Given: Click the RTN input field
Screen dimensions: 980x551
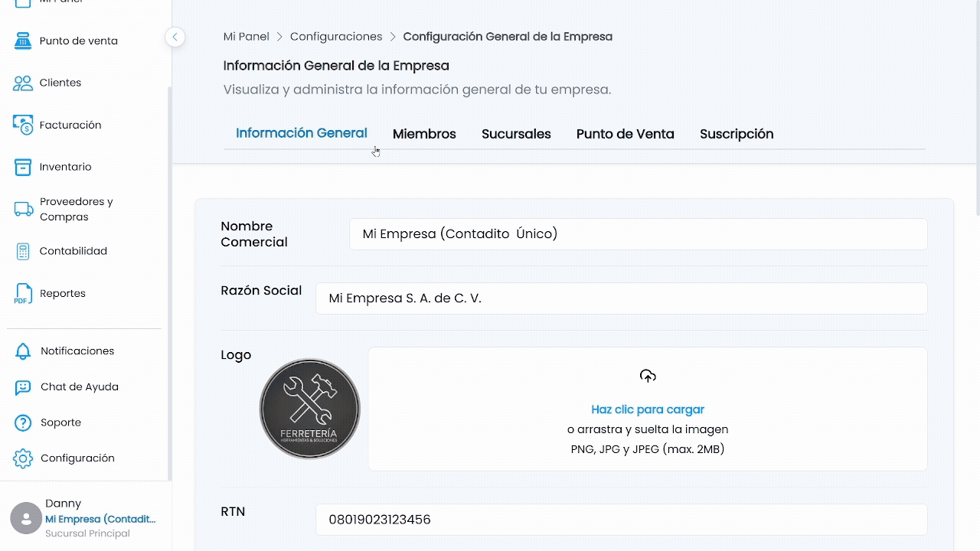Looking at the screenshot, I should point(621,520).
